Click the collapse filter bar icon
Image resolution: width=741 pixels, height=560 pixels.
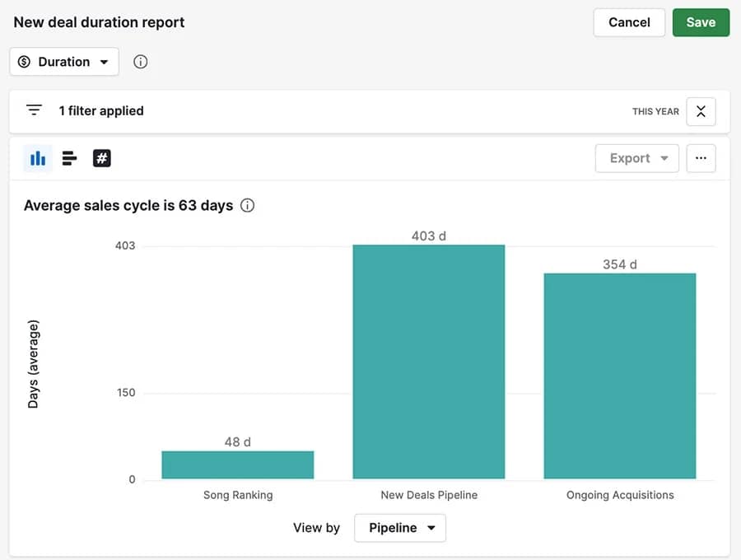[x=701, y=110]
